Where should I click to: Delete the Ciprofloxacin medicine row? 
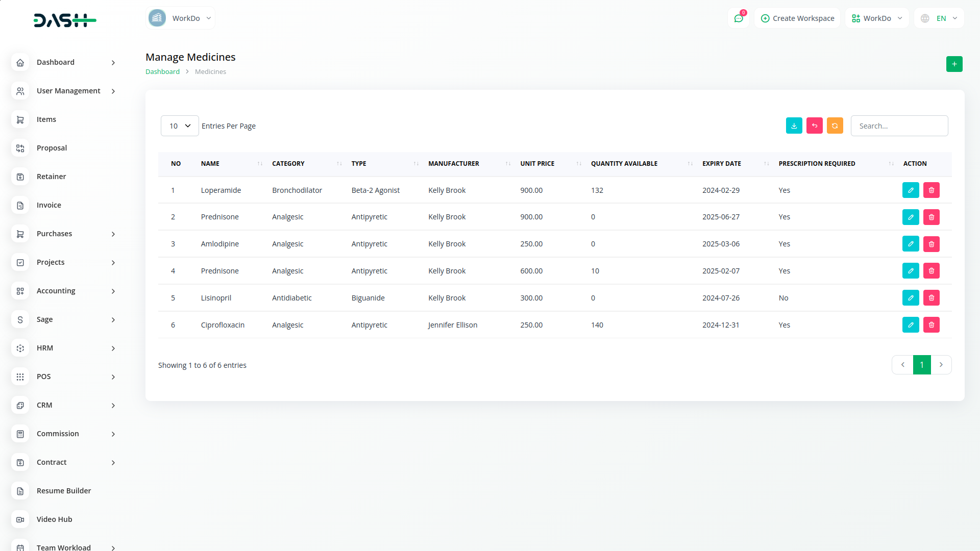click(931, 325)
